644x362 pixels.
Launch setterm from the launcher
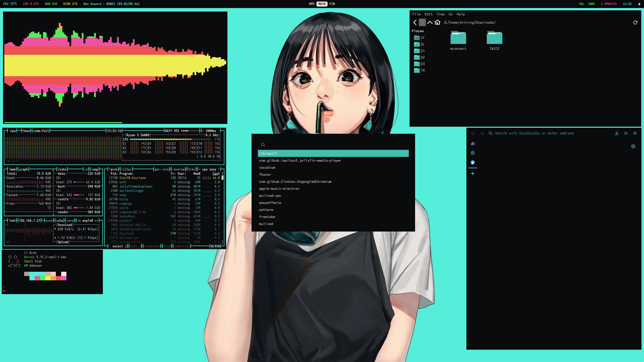(333, 210)
